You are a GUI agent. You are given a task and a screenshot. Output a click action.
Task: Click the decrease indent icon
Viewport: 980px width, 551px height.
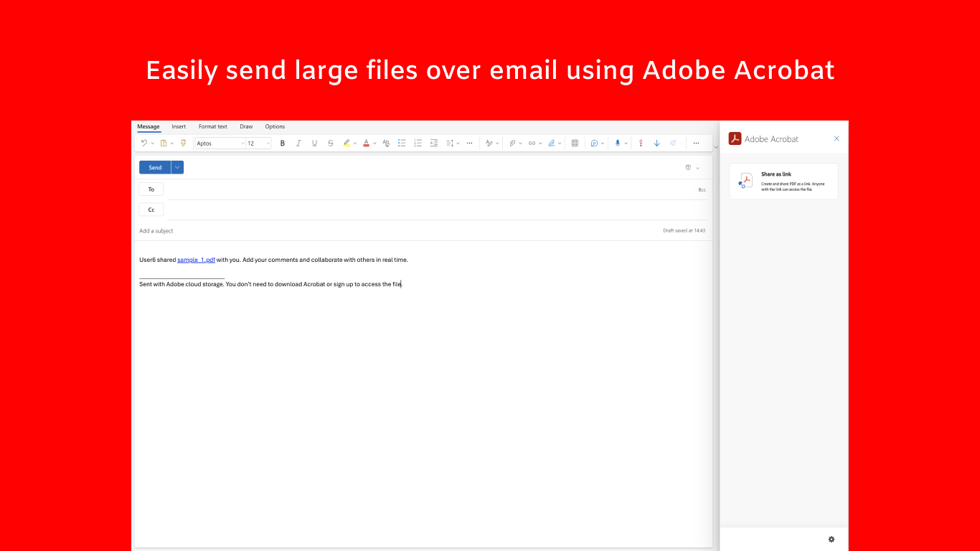434,143
